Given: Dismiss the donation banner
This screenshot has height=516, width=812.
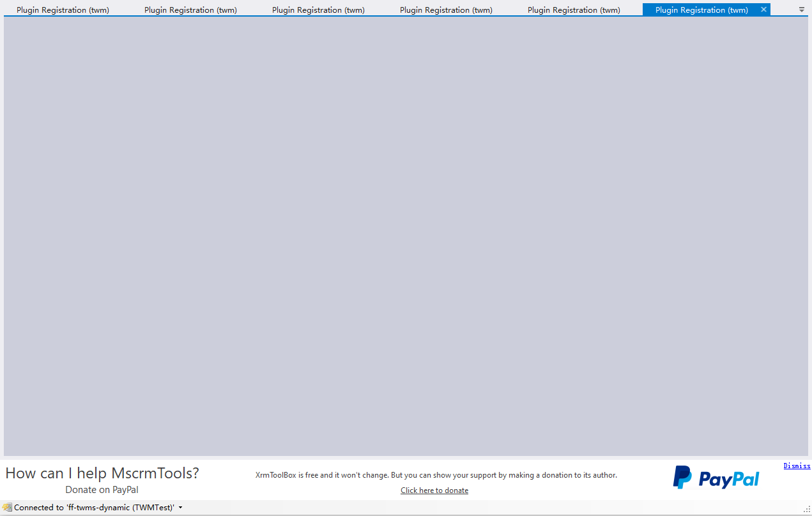Looking at the screenshot, I should [x=797, y=466].
